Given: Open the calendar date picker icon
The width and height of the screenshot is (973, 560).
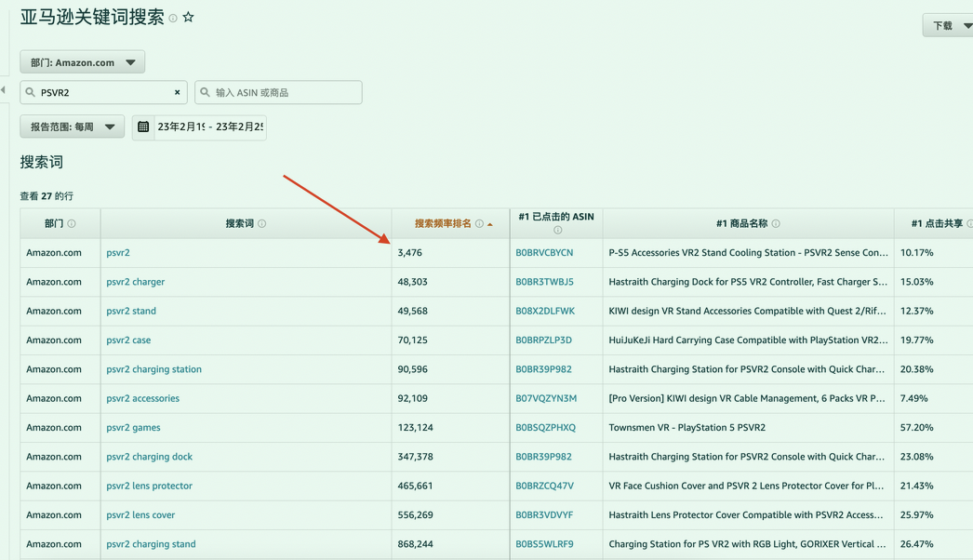Looking at the screenshot, I should (143, 127).
